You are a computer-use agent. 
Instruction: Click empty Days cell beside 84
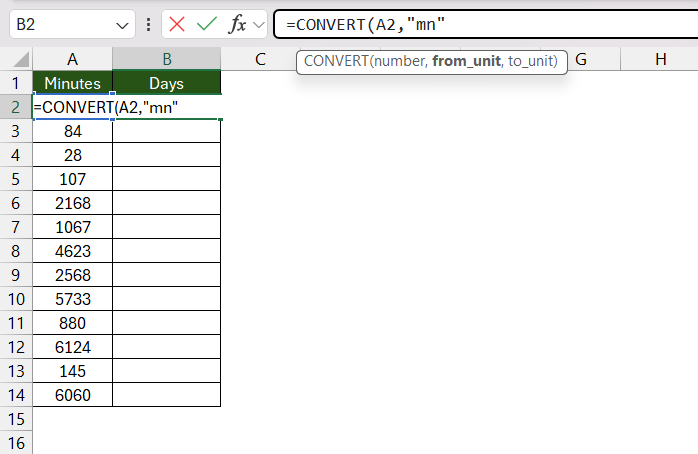[166, 131]
